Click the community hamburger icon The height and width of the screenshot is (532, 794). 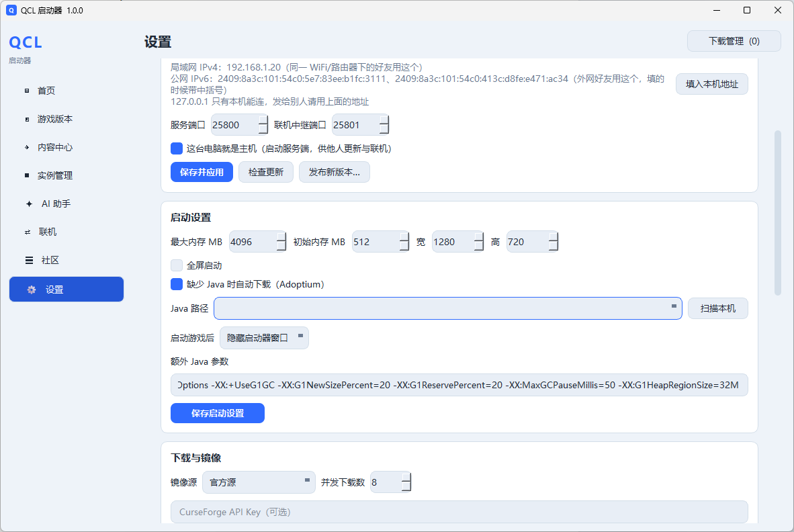pos(29,260)
